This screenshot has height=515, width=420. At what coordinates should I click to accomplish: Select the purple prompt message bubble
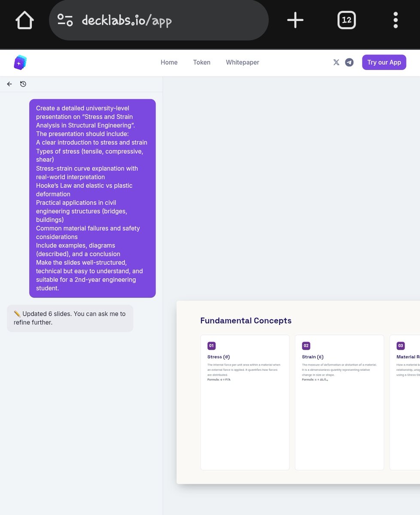(92, 198)
